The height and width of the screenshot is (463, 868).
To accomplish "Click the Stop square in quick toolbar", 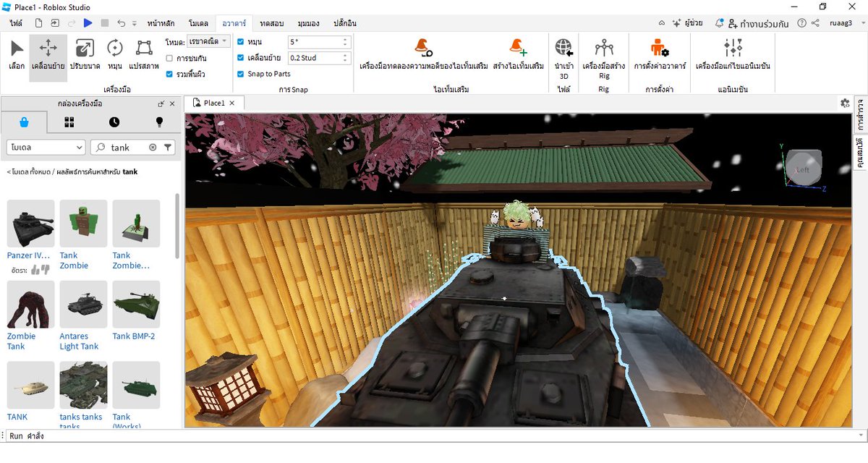I will [105, 23].
